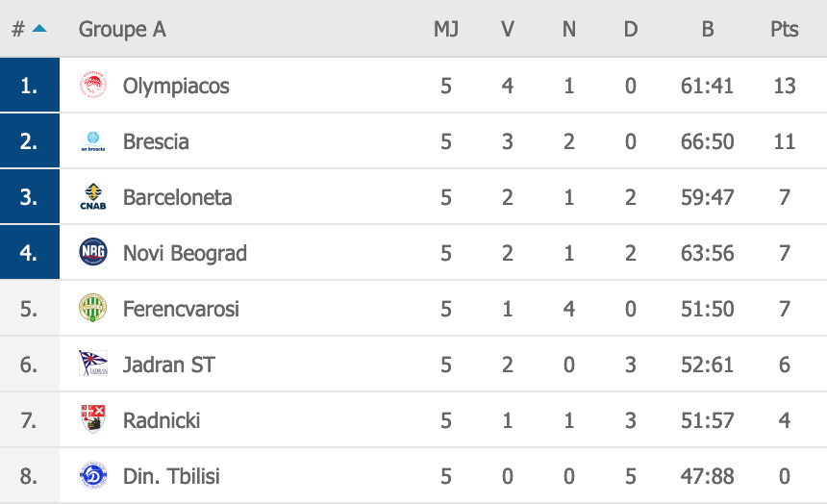Sort by the N draws column header

click(x=568, y=29)
